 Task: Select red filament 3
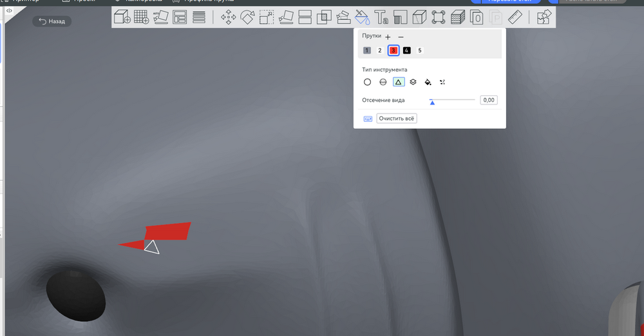click(393, 50)
